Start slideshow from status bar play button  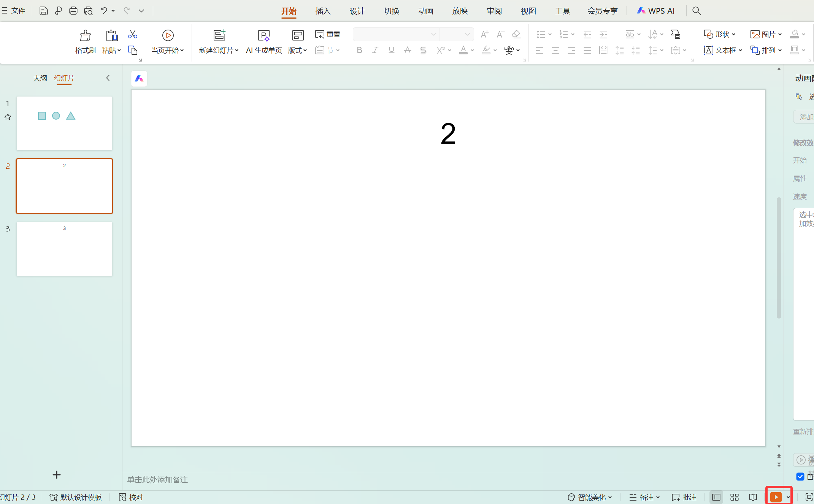coord(775,497)
